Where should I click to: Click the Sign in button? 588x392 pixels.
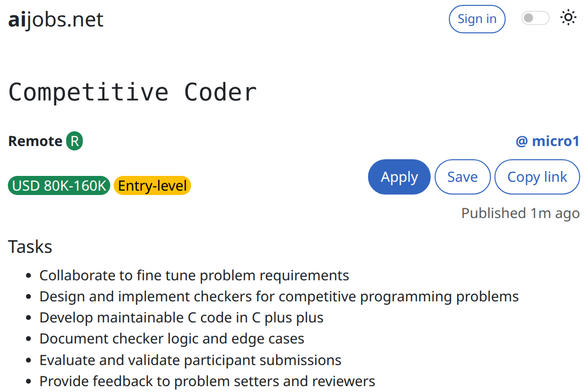[477, 19]
